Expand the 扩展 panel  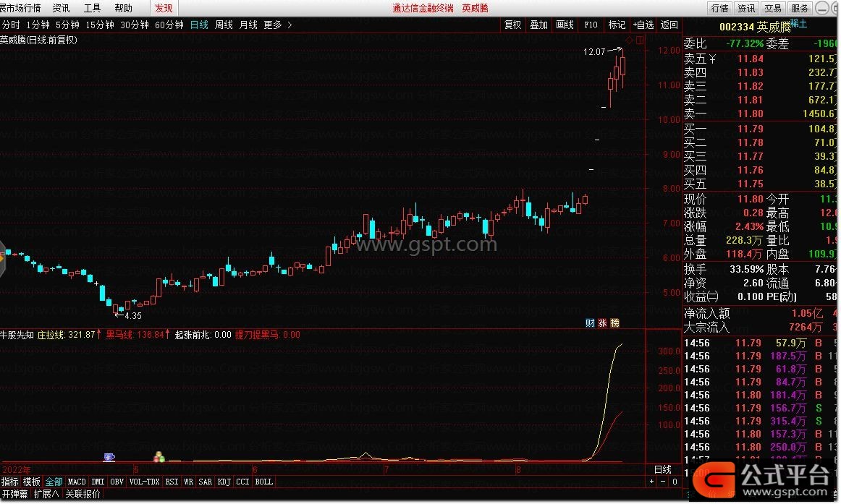coord(46,494)
